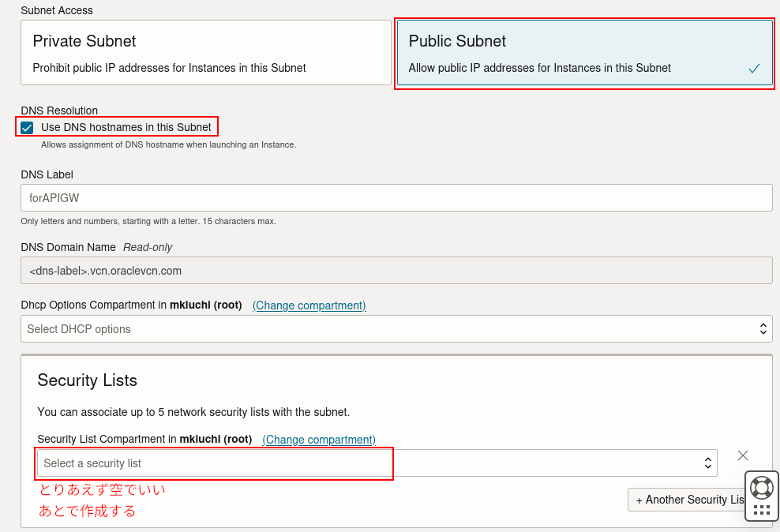Open the Select a security list dropdown
The width and height of the screenshot is (780, 532).
tap(377, 463)
